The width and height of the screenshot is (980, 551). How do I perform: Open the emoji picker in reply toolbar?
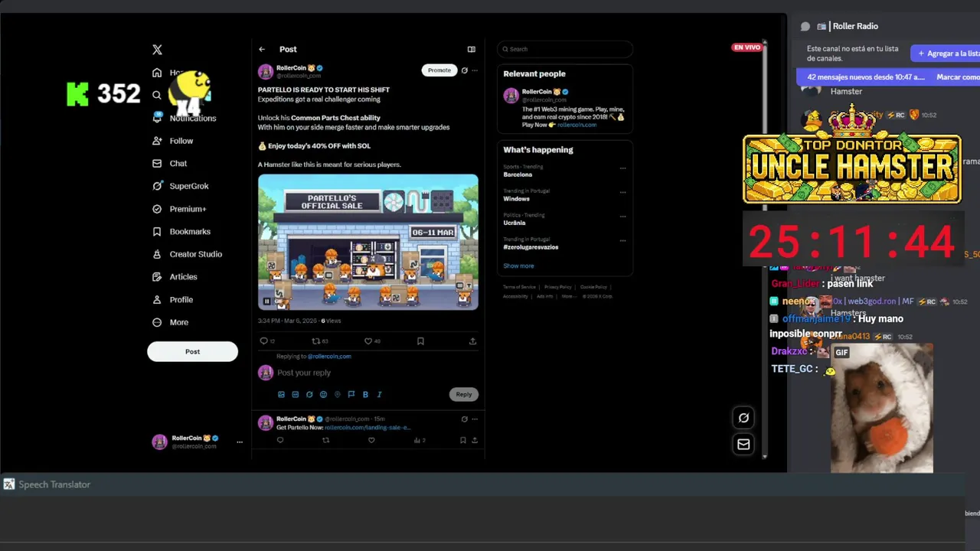point(323,395)
